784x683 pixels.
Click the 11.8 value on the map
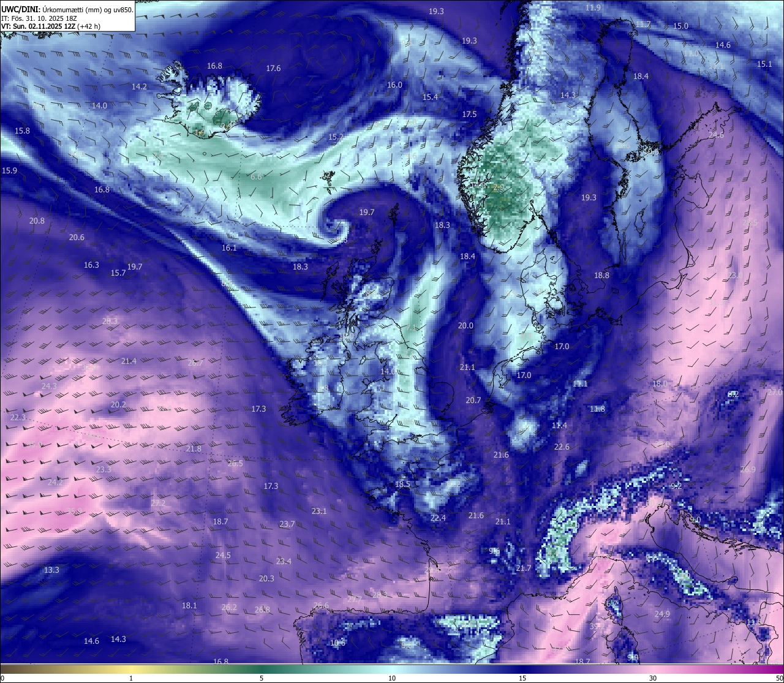coord(597,409)
